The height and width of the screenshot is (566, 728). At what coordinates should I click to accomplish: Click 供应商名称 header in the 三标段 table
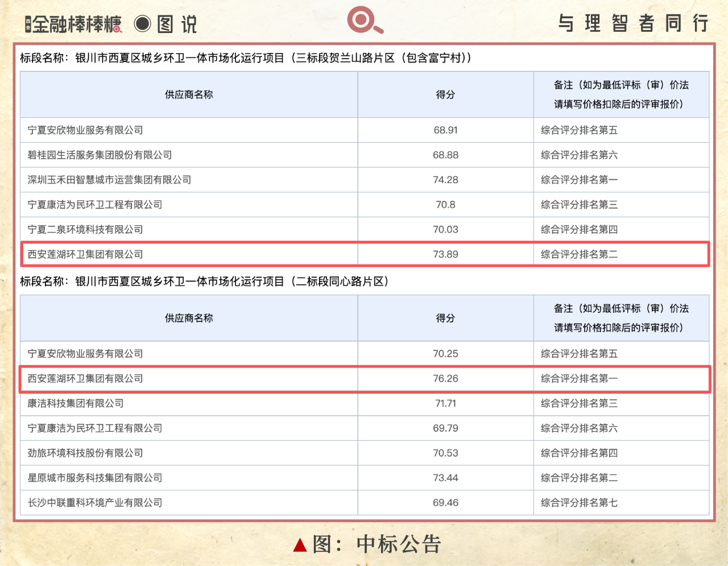(x=189, y=94)
